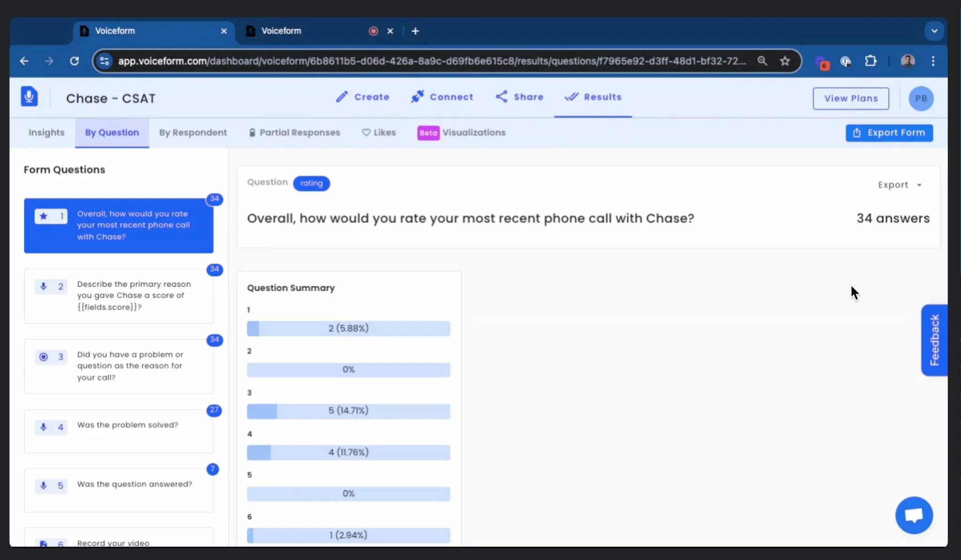Go to the Share section
The image size is (961, 560).
[519, 97]
